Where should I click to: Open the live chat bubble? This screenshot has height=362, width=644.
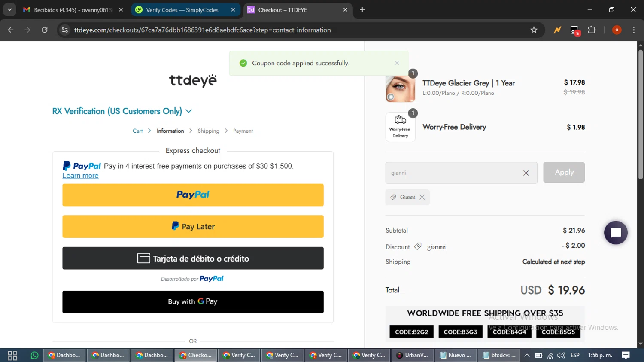coord(616,233)
